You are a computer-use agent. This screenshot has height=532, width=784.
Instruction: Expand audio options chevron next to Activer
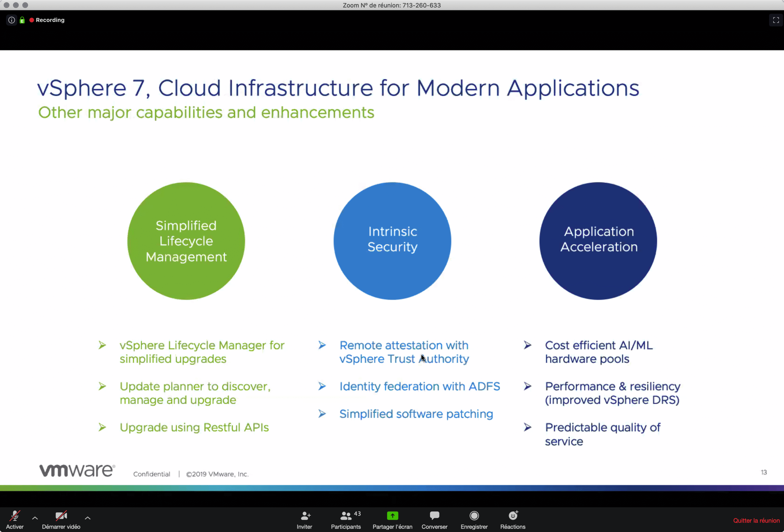click(35, 518)
